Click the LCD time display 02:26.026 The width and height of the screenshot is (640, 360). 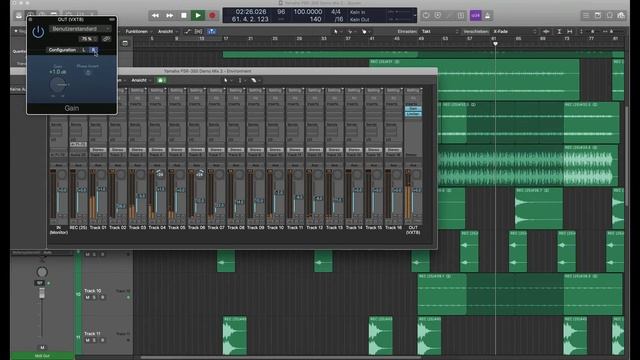click(251, 12)
